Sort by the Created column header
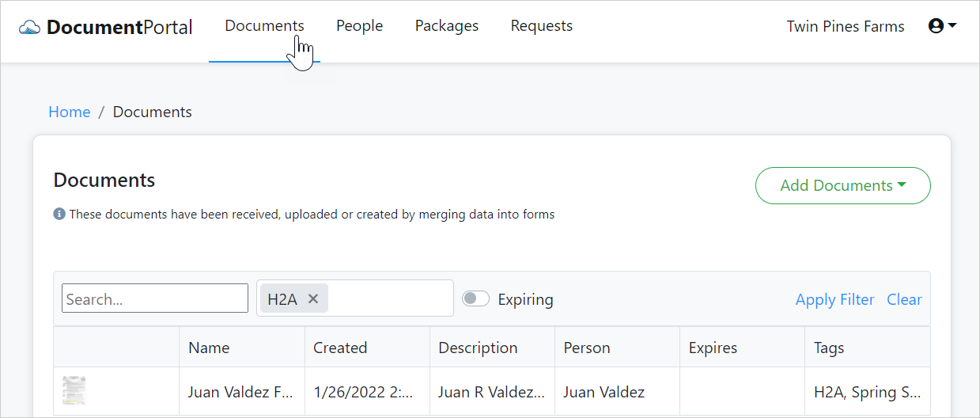The image size is (980, 418). (340, 348)
